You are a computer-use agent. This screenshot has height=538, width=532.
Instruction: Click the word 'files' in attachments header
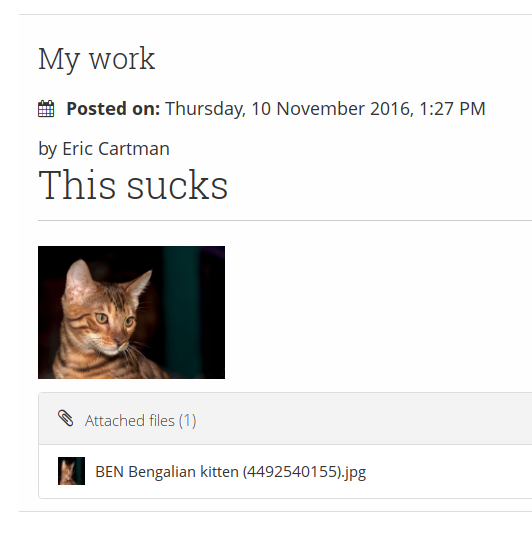[x=162, y=421]
